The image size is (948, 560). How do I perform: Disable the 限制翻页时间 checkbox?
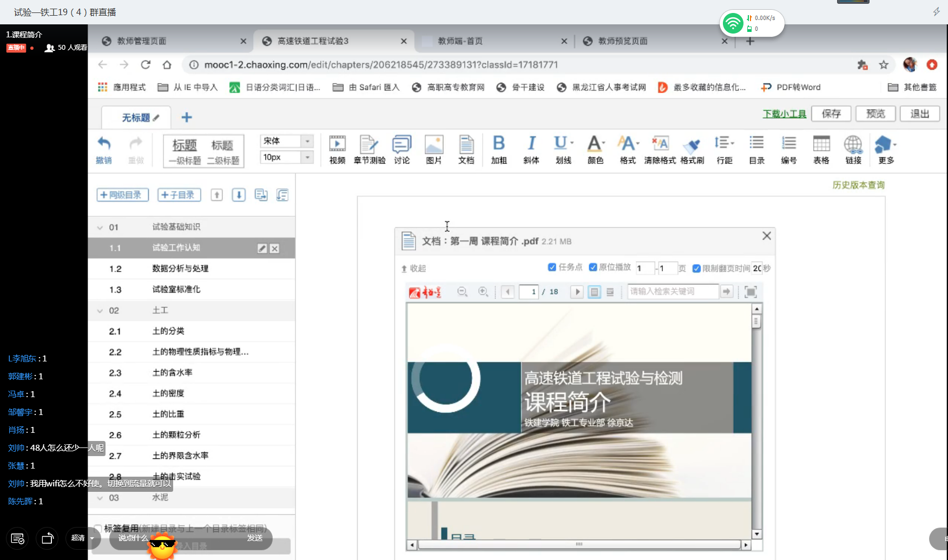pyautogui.click(x=696, y=268)
